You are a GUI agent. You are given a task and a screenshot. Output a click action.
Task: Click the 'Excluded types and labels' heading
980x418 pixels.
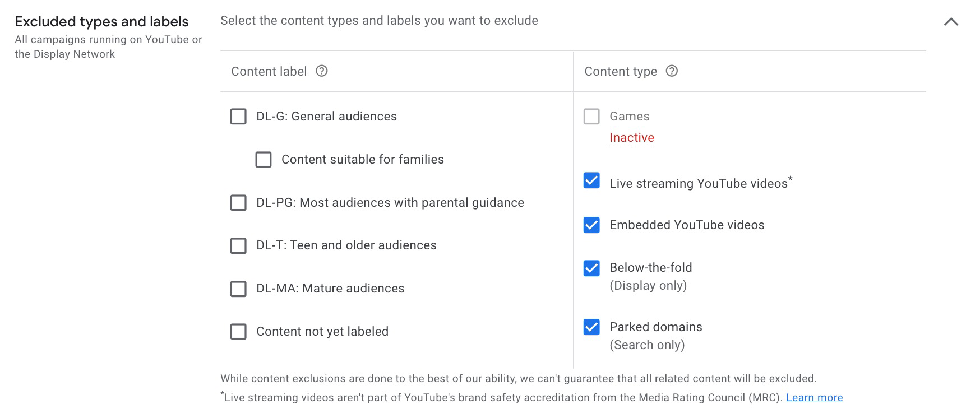(101, 22)
